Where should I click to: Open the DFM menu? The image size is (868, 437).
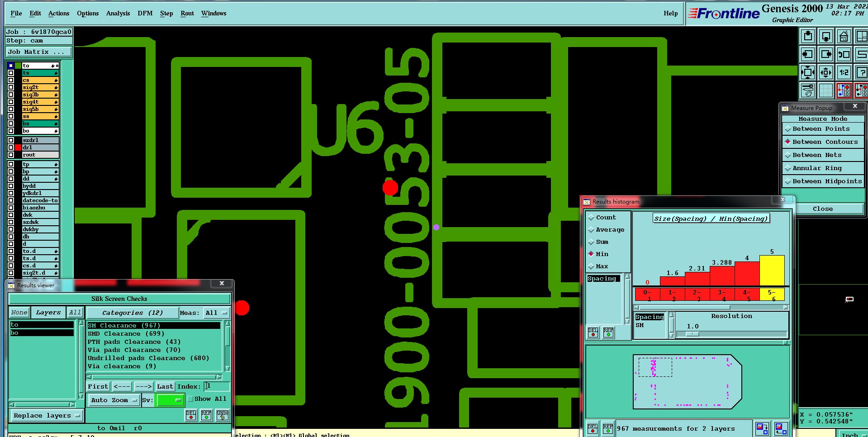click(x=145, y=13)
